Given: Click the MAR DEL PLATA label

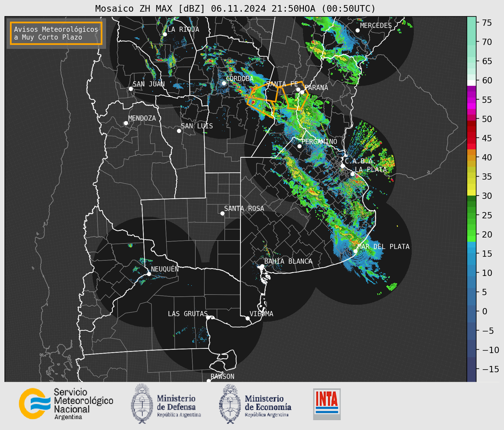Looking at the screenshot, I should 383,247.
